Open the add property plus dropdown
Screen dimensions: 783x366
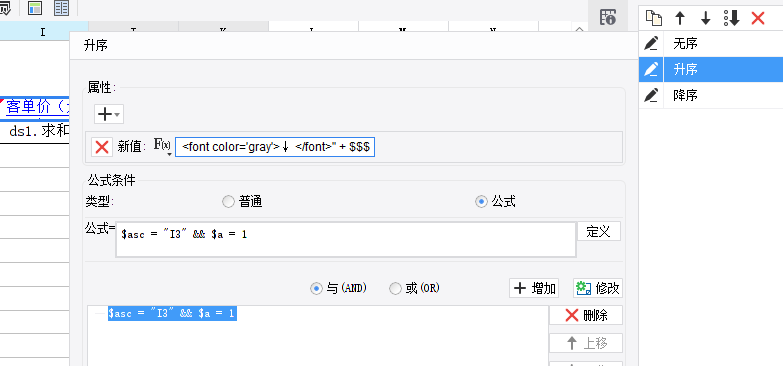coord(109,114)
